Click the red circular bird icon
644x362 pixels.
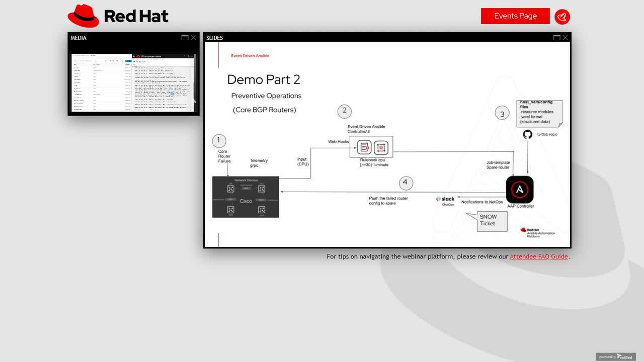[562, 17]
